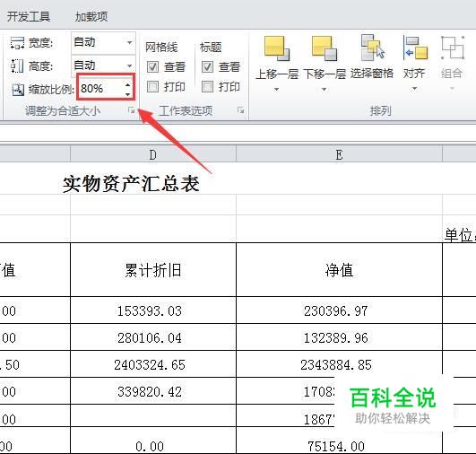Select the 净值 header cell
The image size is (476, 454).
click(x=339, y=270)
